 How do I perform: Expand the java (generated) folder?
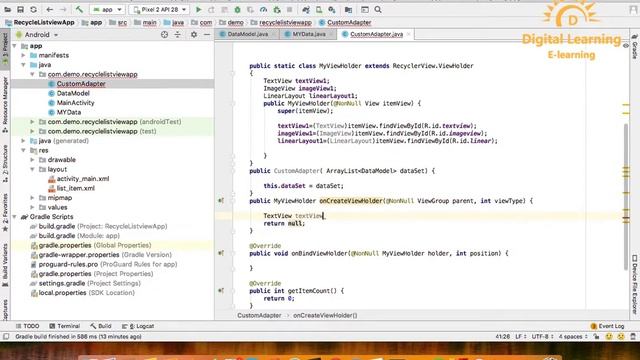[24, 141]
